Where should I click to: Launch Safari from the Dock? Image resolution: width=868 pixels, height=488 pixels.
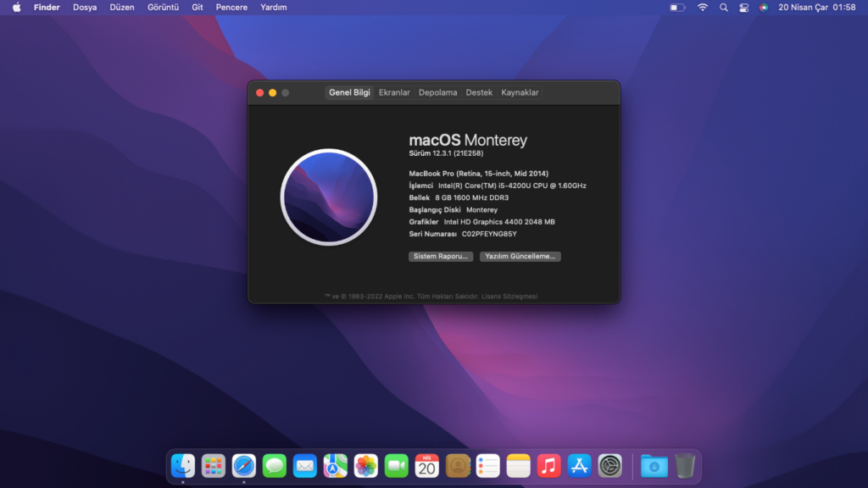point(243,466)
